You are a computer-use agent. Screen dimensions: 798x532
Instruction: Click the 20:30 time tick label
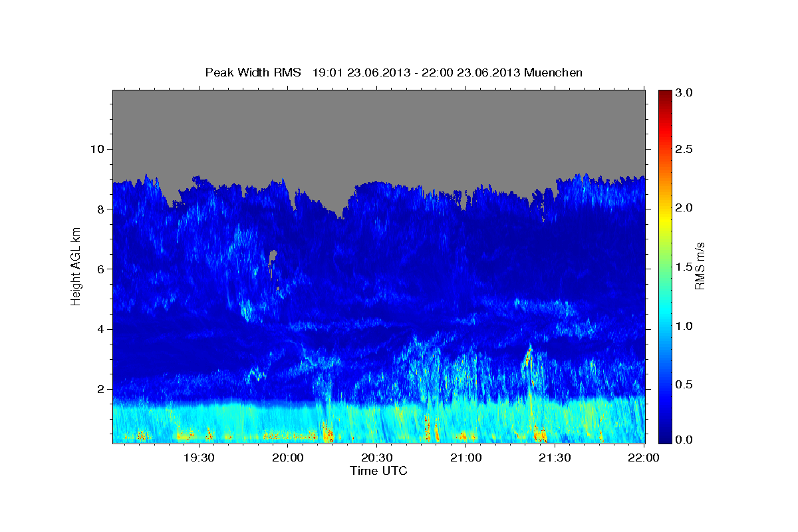point(376,458)
